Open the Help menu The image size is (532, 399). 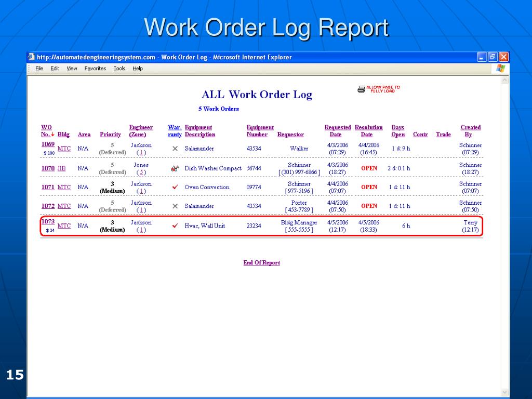point(137,68)
